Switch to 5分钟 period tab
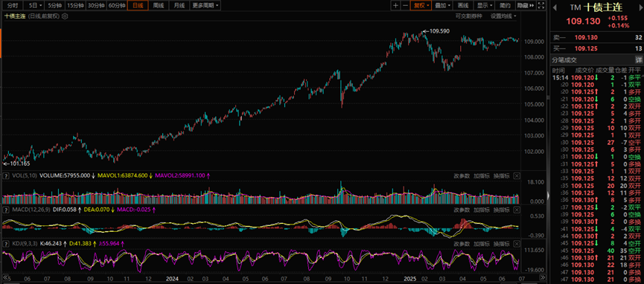 click(54, 6)
